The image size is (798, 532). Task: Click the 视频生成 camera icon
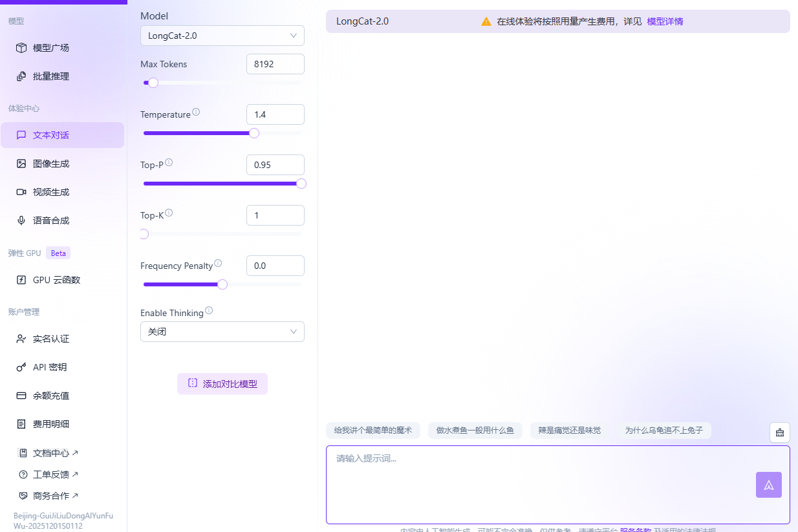tap(21, 192)
